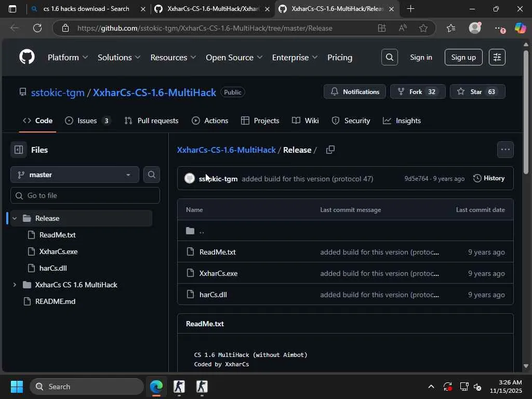Click the Windows taskbar Search box

tap(87, 387)
